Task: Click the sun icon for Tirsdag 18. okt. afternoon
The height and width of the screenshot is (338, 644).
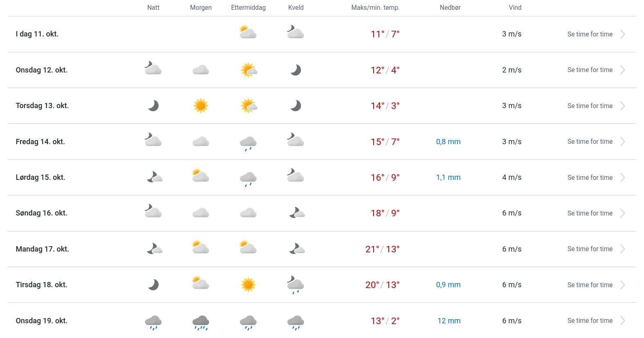Action: click(248, 285)
